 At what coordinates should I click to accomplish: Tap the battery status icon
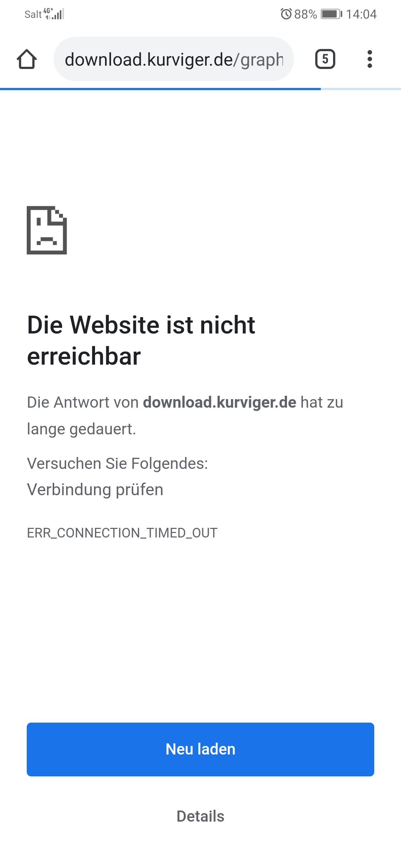tap(332, 14)
